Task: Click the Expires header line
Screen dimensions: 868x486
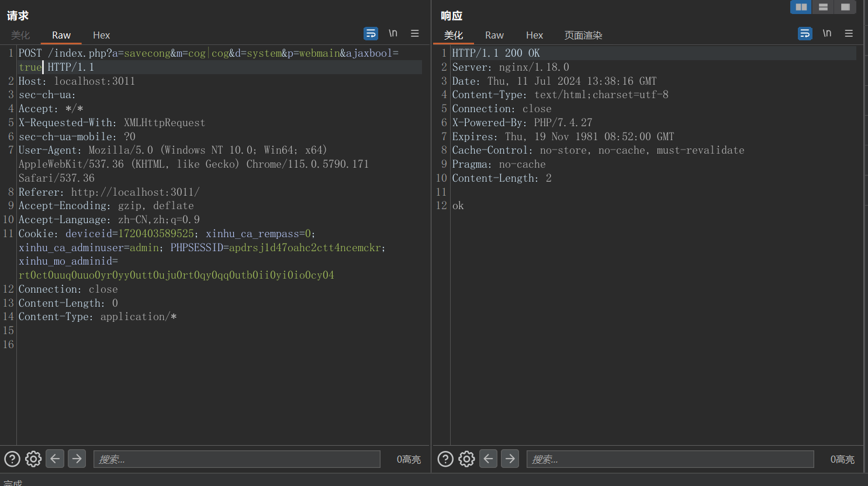Action: point(563,137)
